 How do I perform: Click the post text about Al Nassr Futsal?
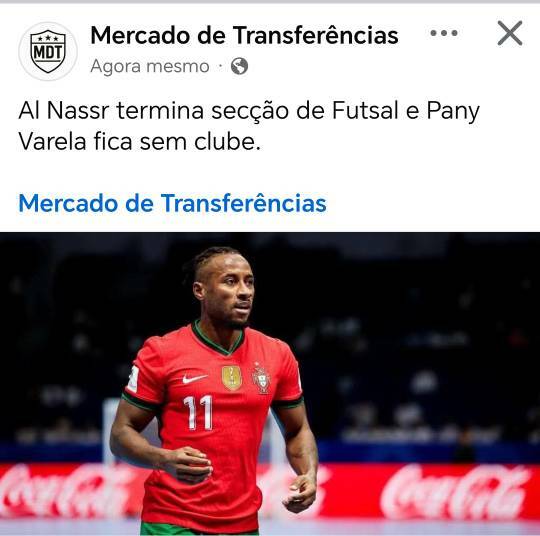coord(249,126)
